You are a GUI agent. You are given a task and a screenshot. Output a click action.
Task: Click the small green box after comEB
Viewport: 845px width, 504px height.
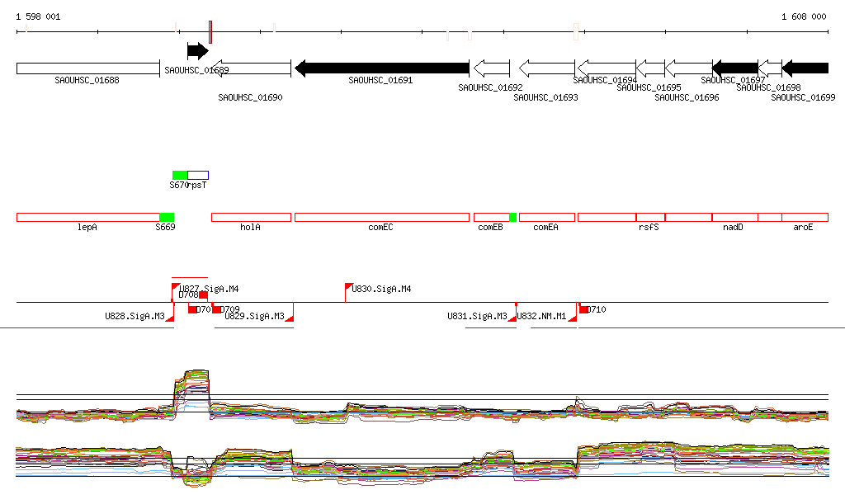pyautogui.click(x=513, y=218)
